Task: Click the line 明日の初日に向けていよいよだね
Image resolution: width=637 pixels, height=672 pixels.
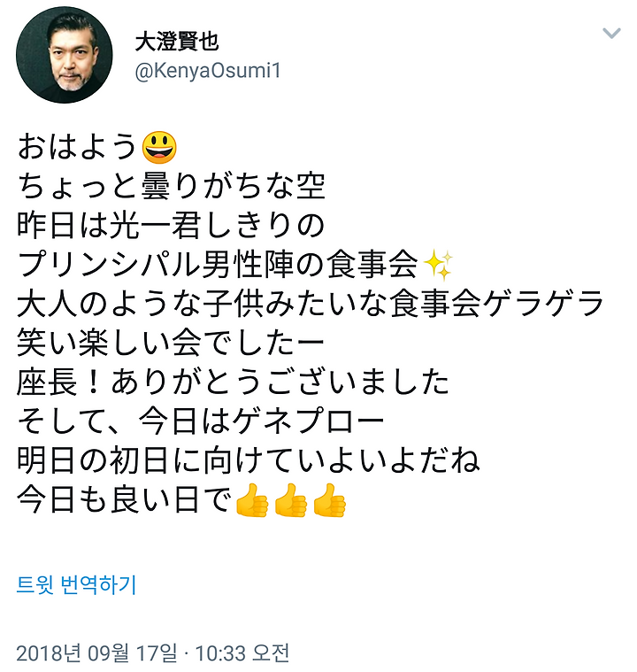Action: click(249, 460)
